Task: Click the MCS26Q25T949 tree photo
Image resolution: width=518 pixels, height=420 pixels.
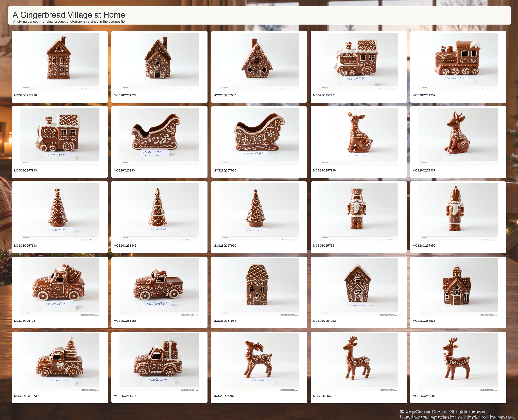Action: (159, 212)
